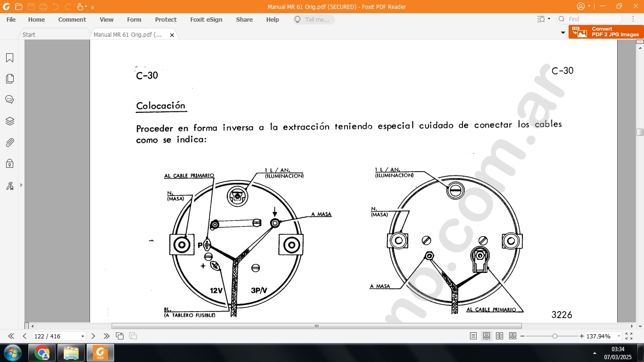Open the File menu

[x=11, y=20]
